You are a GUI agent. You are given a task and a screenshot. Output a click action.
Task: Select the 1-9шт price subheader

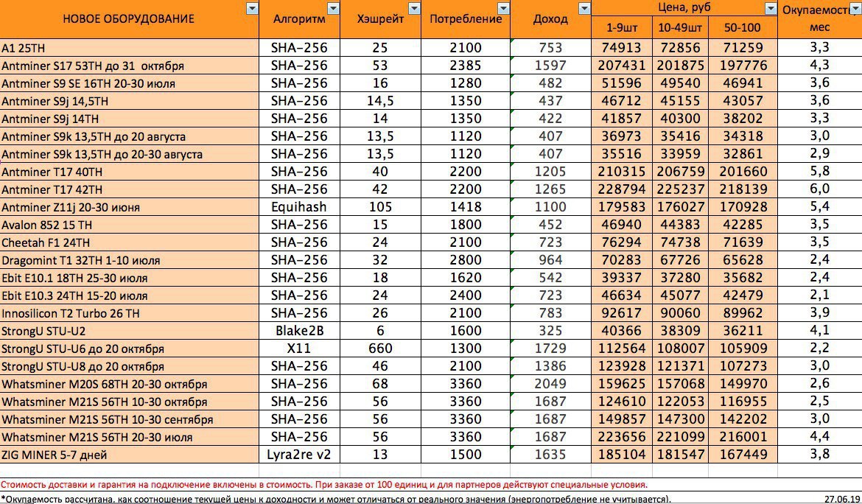coord(622,27)
